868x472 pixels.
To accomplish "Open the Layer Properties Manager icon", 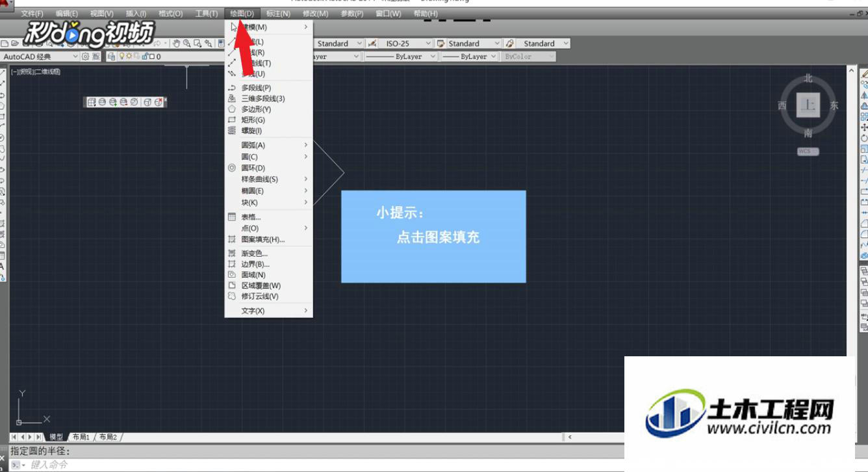I will [111, 57].
